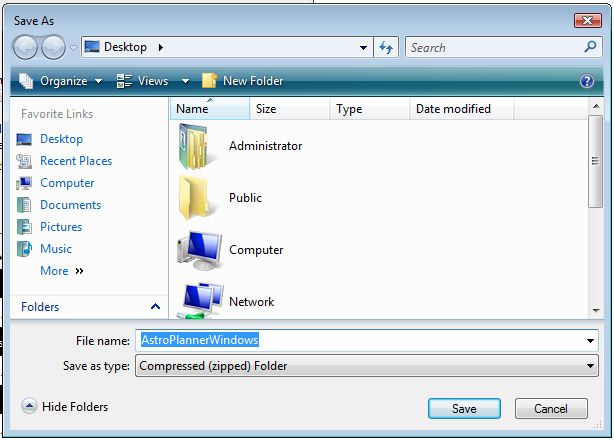Click the search magnifier icon

590,47
